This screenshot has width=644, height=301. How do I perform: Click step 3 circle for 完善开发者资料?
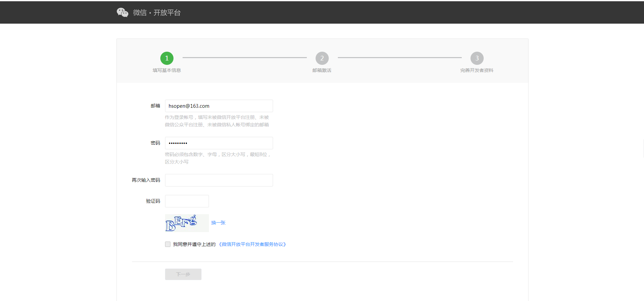tap(477, 58)
